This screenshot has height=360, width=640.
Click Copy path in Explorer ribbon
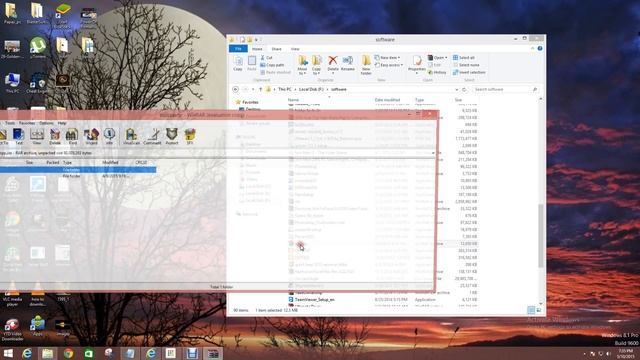click(272, 65)
